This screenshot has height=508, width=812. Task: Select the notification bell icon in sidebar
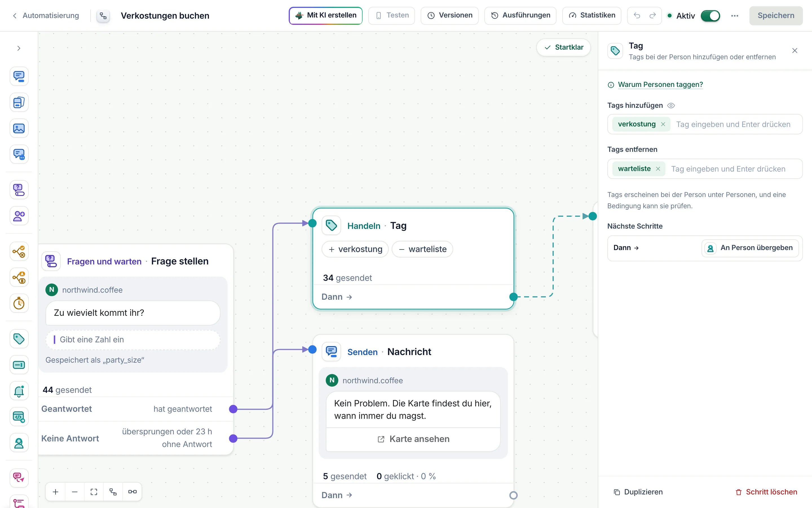[19, 391]
